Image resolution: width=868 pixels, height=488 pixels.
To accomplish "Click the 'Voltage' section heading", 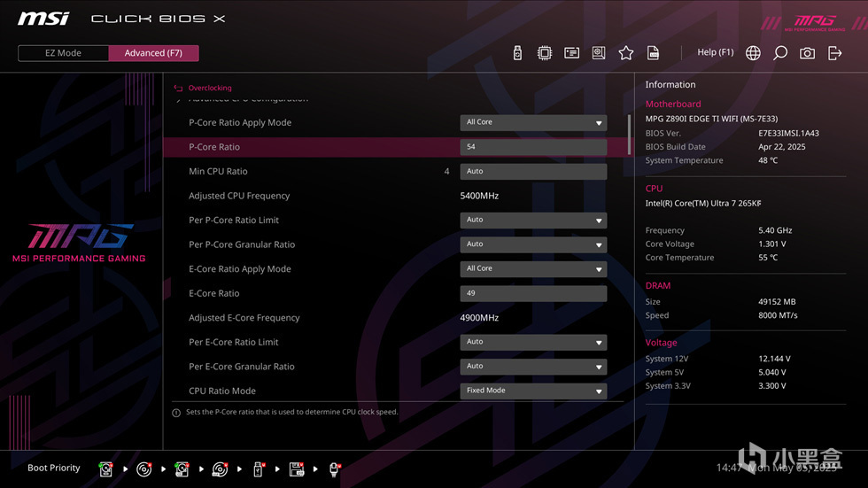I will tap(661, 343).
